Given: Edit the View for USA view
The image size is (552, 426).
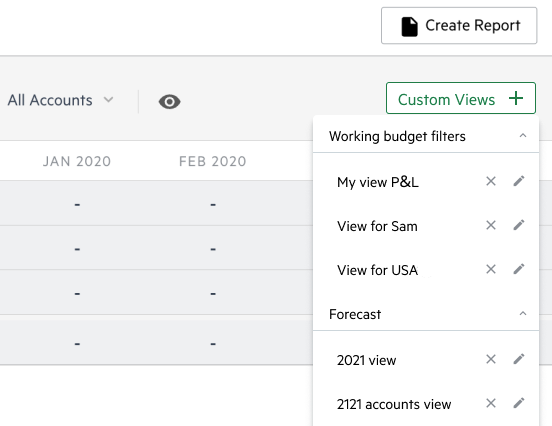Looking at the screenshot, I should (519, 269).
